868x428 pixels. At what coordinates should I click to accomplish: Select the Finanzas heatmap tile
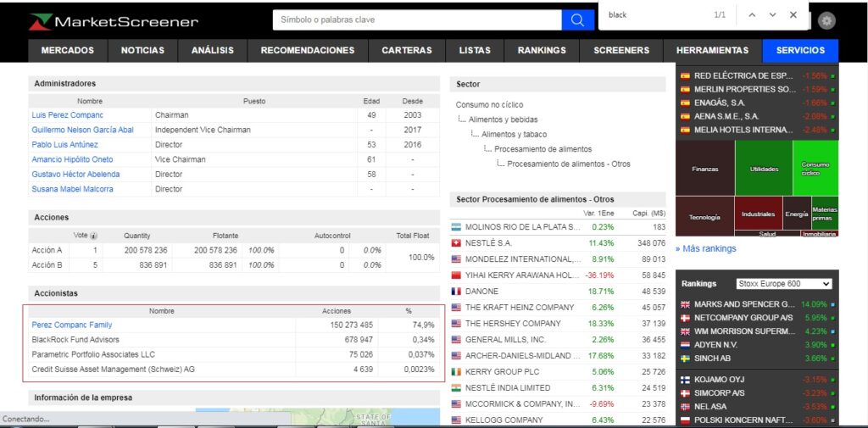(704, 168)
